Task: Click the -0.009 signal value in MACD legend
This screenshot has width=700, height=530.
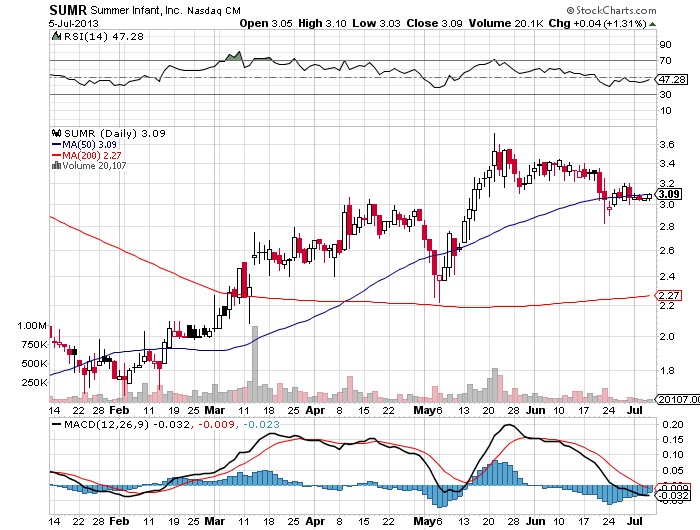Action: [x=216, y=424]
